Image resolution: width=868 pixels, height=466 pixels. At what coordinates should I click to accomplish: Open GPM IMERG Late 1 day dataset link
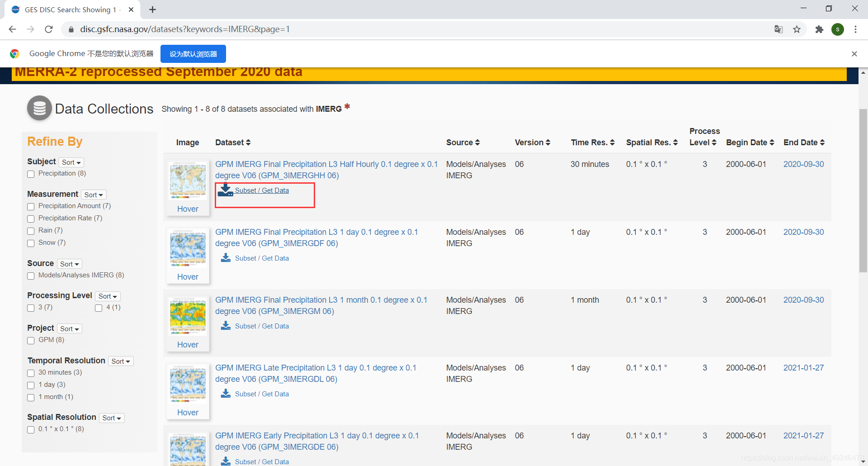pos(316,373)
